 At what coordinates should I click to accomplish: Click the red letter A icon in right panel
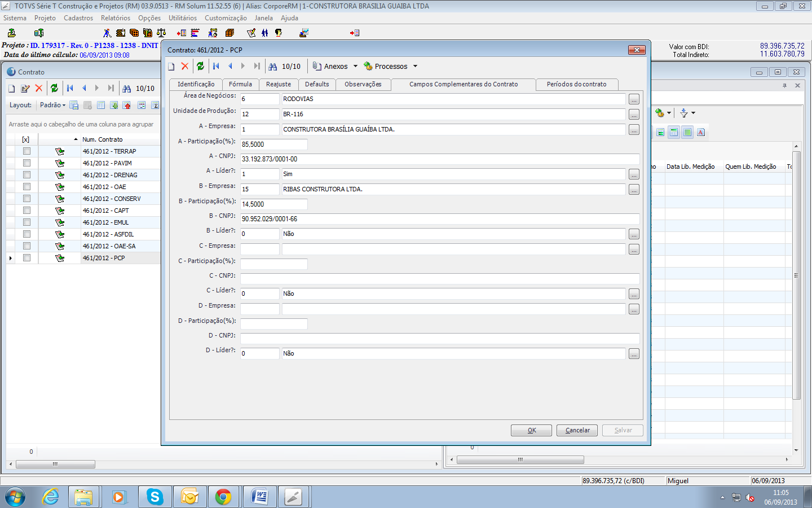coord(701,132)
